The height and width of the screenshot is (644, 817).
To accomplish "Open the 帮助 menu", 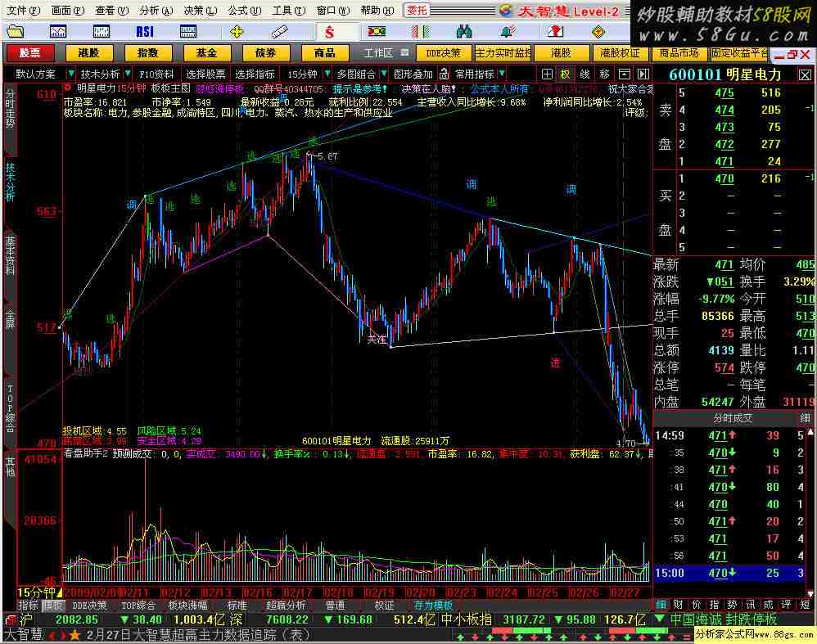I will tap(377, 10).
